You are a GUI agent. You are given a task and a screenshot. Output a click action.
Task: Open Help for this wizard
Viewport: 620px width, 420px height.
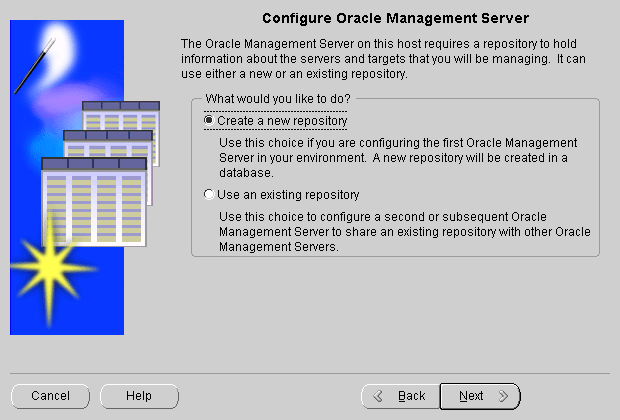139,396
